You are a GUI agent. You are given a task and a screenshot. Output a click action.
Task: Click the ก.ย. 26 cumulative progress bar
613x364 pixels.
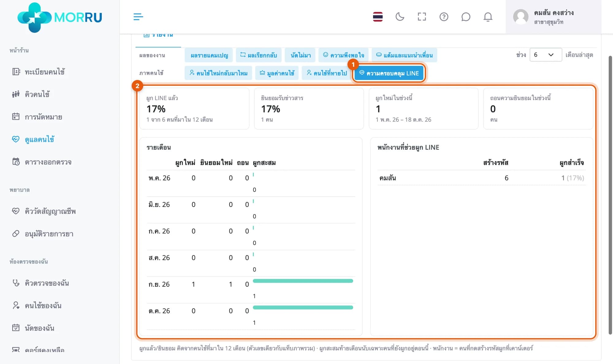[x=303, y=281]
